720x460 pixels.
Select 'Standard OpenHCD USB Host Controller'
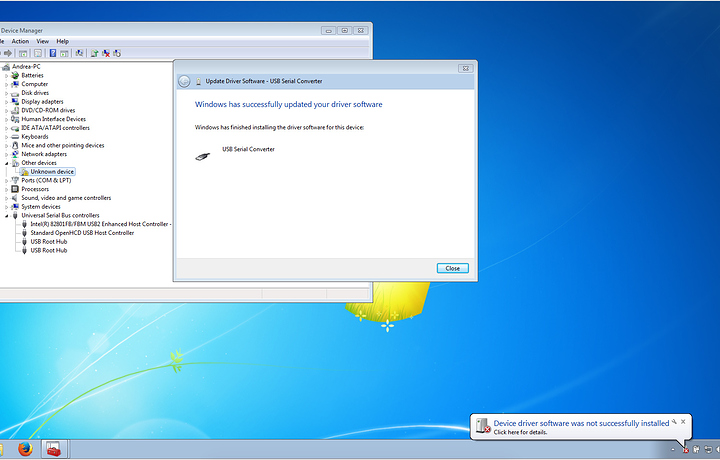point(82,233)
